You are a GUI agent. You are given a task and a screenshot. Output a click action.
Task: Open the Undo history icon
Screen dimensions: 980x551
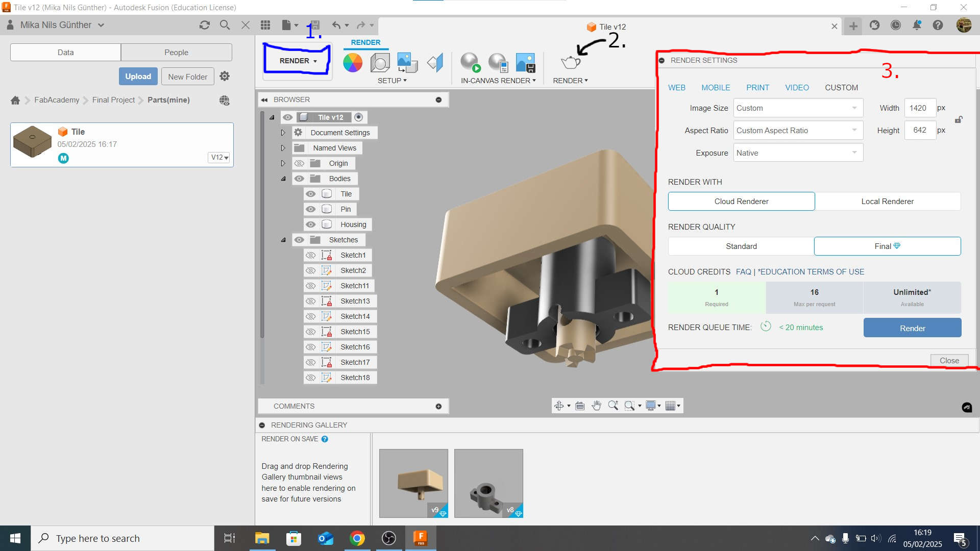pos(347,26)
